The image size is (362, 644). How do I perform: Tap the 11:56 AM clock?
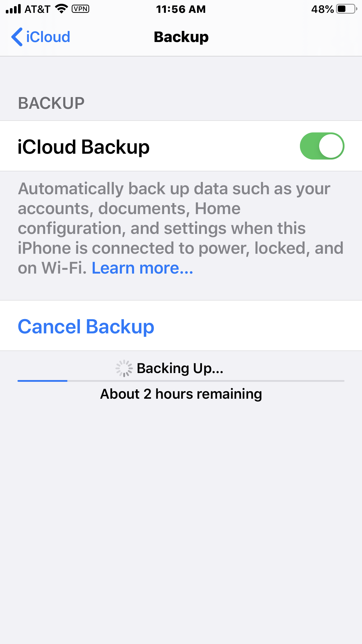[x=181, y=9]
